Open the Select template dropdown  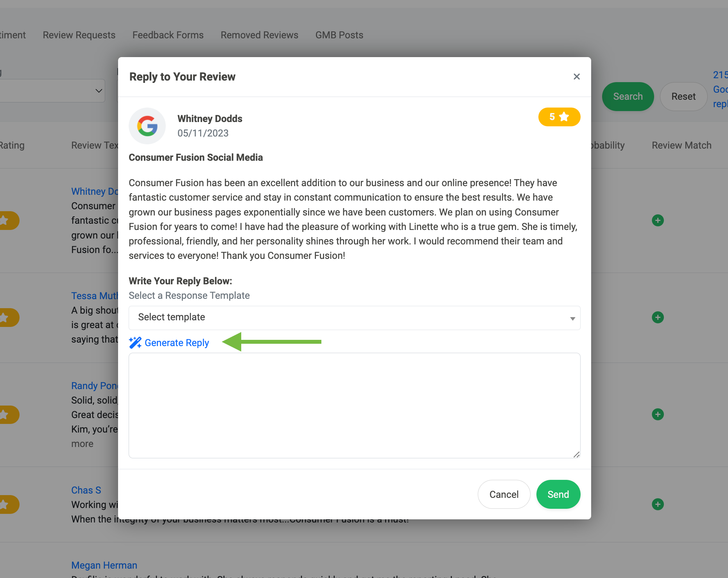pyautogui.click(x=354, y=318)
